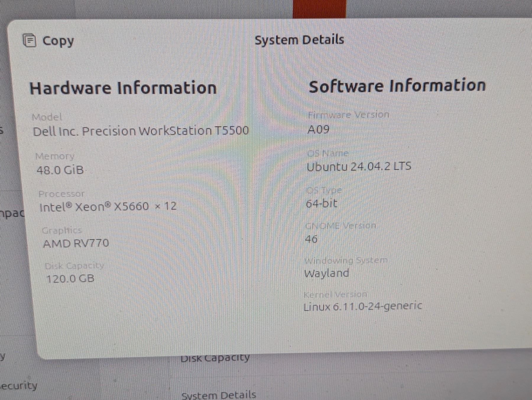Click the A09 firmware version value

coord(318,130)
